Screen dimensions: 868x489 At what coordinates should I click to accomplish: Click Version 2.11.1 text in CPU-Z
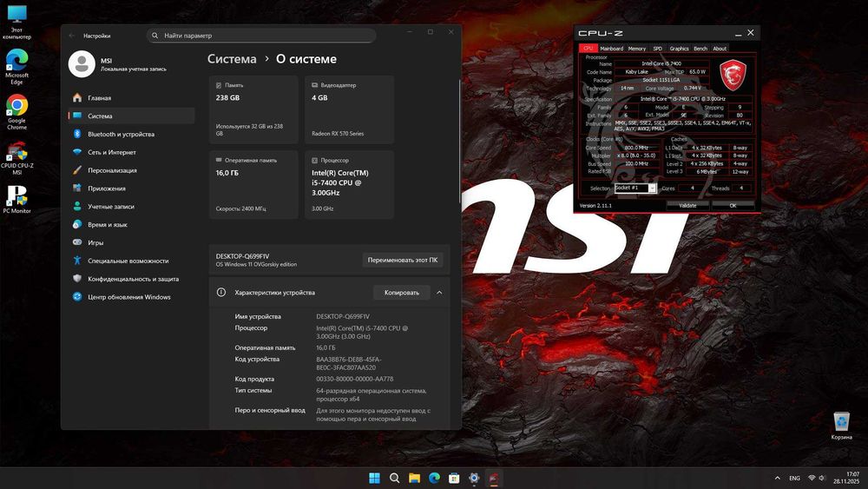point(595,206)
